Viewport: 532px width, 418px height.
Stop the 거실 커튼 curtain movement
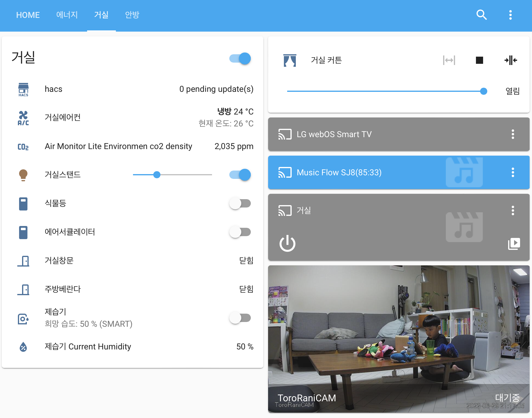pyautogui.click(x=480, y=60)
